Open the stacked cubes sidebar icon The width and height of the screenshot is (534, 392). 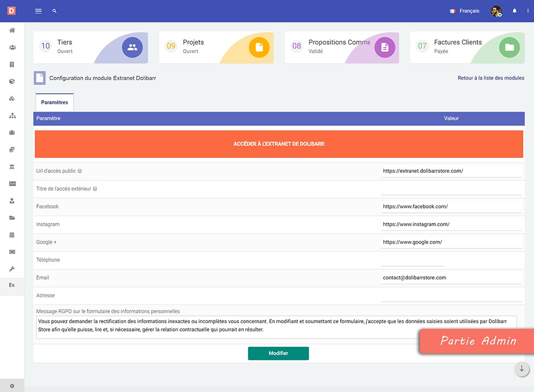click(12, 98)
